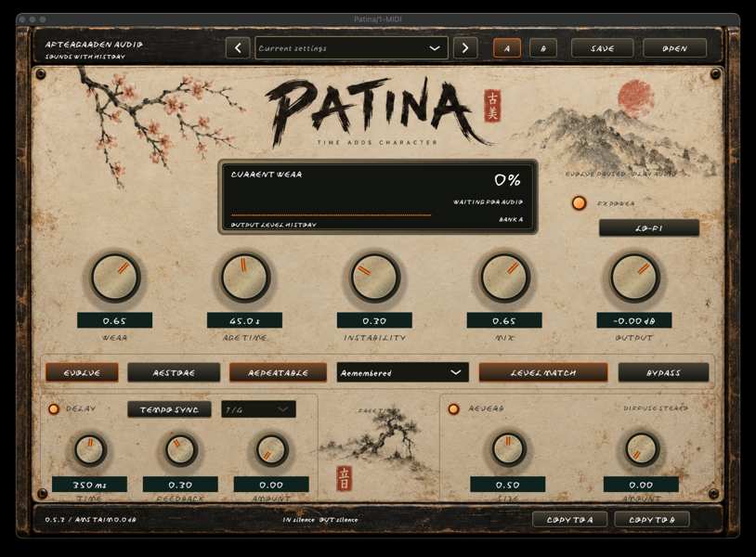Click the Copy to B button
This screenshot has height=557, width=756.
[x=652, y=520]
